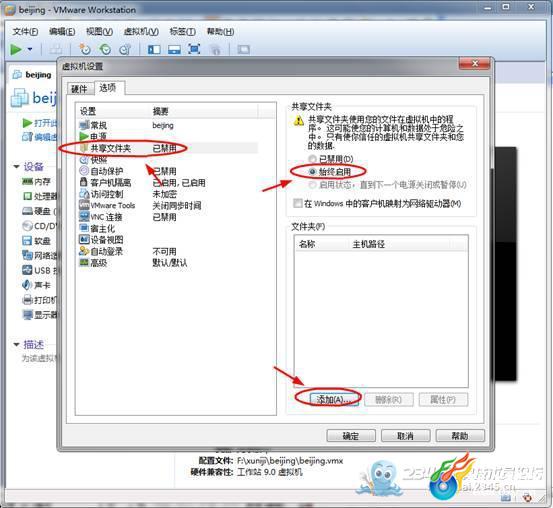Click the 摘要 column header
Screen dimensions: 553x508
coord(204,111)
